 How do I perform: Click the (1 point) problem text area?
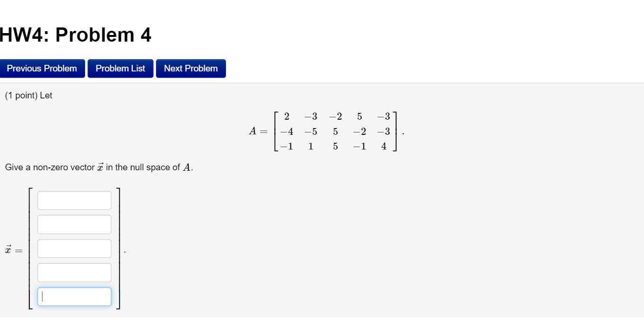click(x=29, y=95)
